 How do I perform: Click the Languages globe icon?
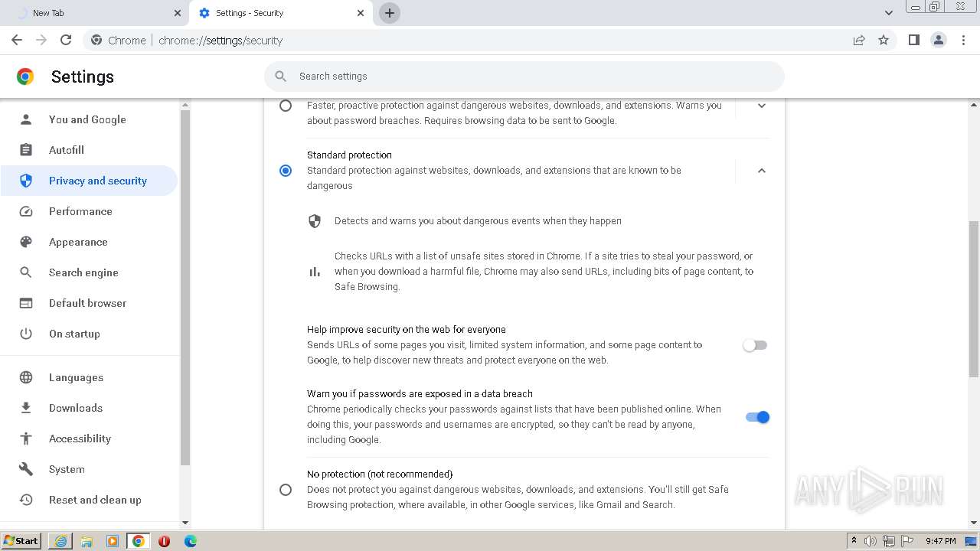click(26, 377)
